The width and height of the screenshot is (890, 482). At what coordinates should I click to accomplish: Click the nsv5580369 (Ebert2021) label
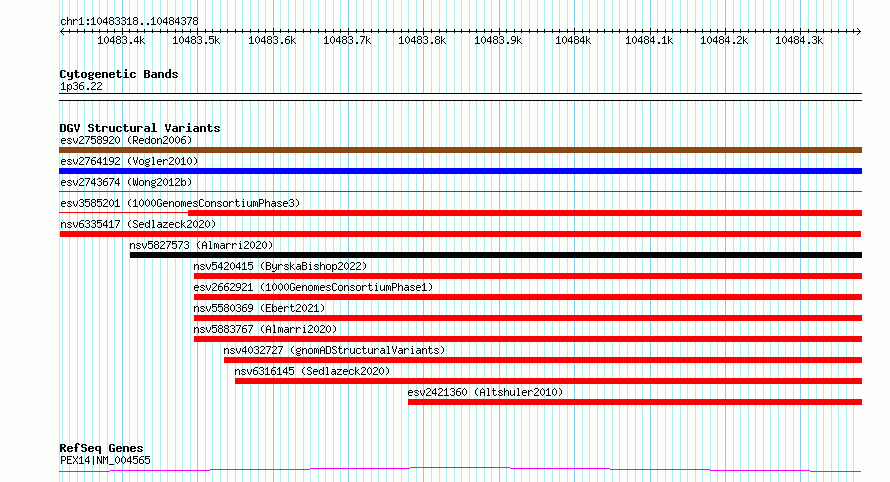tap(259, 308)
